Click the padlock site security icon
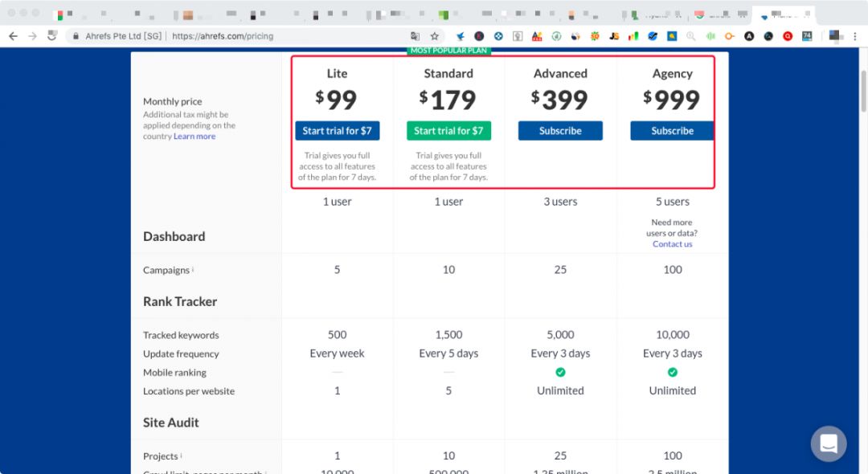The height and width of the screenshot is (474, 868). coord(76,36)
